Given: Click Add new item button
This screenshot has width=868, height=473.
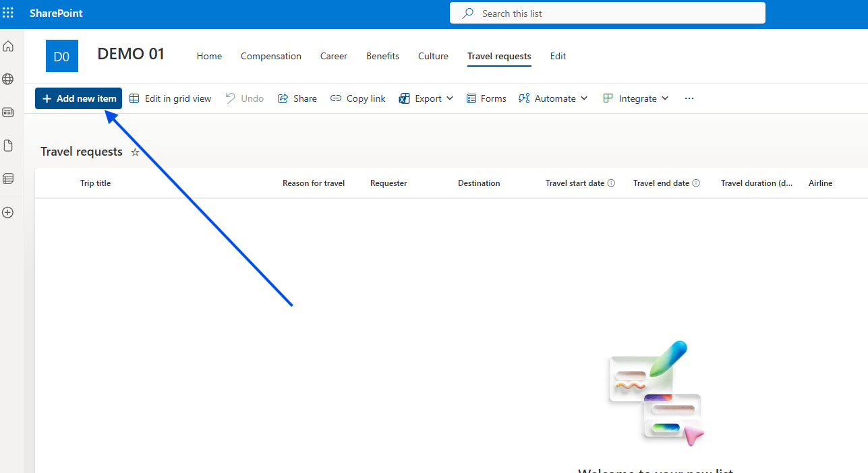Looking at the screenshot, I should (79, 98).
